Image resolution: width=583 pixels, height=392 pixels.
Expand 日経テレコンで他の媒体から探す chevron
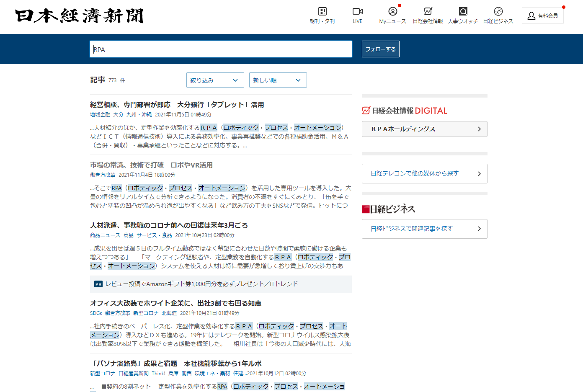[480, 174]
